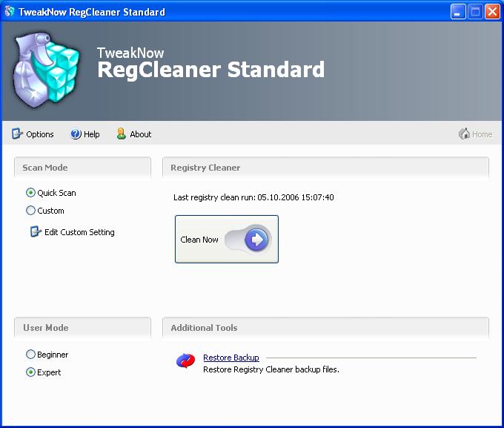Click Edit Custom Setting text
The image size is (504, 428).
click(x=79, y=232)
